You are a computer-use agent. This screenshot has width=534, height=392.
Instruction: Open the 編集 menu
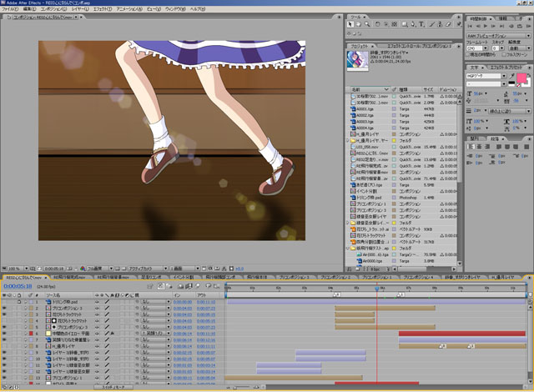pyautogui.click(x=29, y=9)
